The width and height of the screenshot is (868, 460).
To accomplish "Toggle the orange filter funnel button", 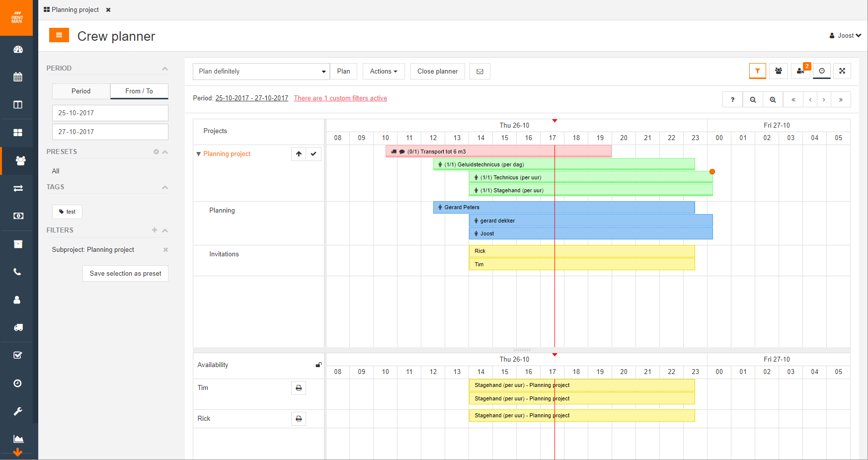I will (x=757, y=71).
